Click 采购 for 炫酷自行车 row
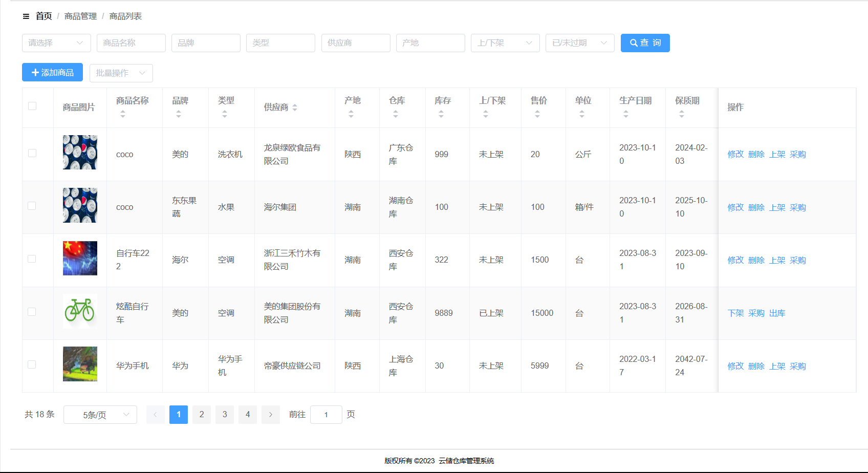868x473 pixels. pyautogui.click(x=756, y=313)
